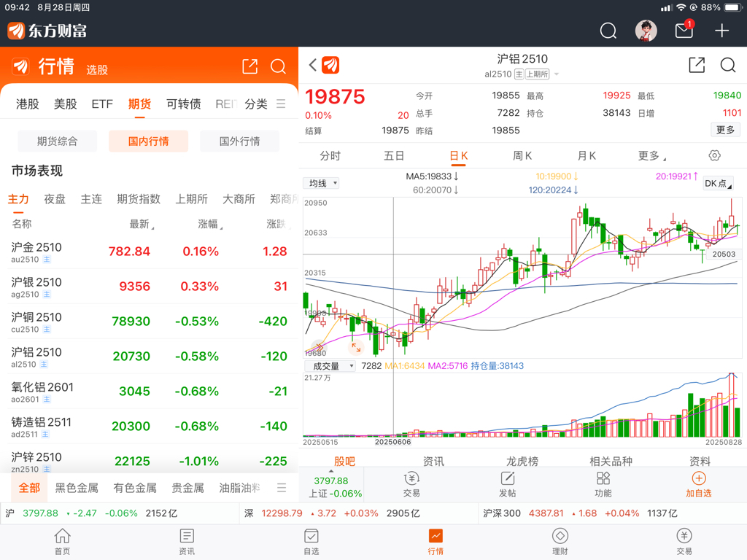
Task: Expand chart to fullscreen arrows icon
Action: (x=356, y=348)
